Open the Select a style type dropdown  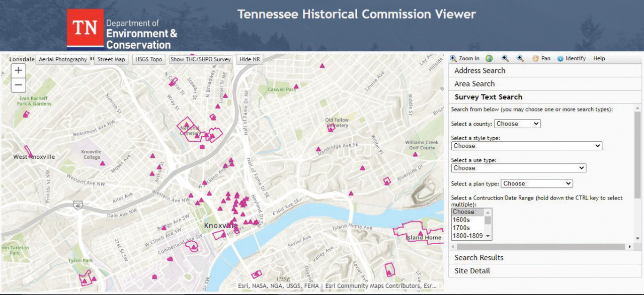click(x=527, y=146)
